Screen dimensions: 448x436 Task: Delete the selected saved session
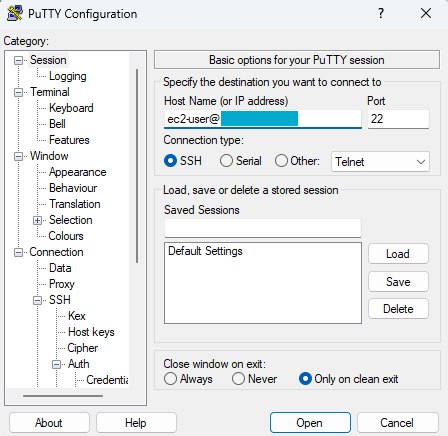point(398,309)
